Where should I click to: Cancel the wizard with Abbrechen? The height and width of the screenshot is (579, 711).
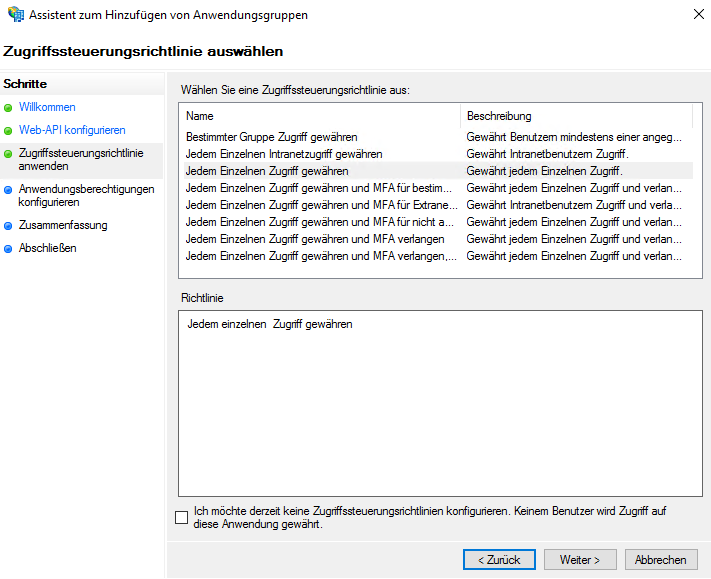click(660, 560)
